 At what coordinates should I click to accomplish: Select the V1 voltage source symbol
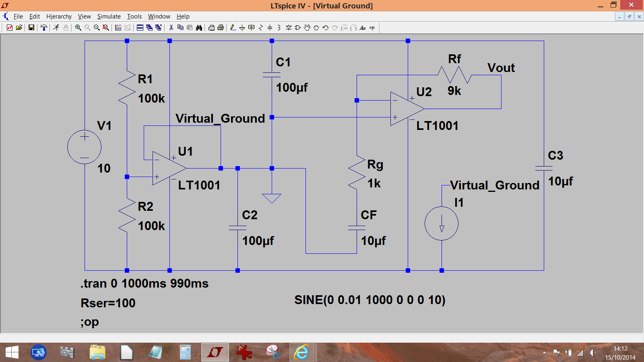[x=84, y=147]
